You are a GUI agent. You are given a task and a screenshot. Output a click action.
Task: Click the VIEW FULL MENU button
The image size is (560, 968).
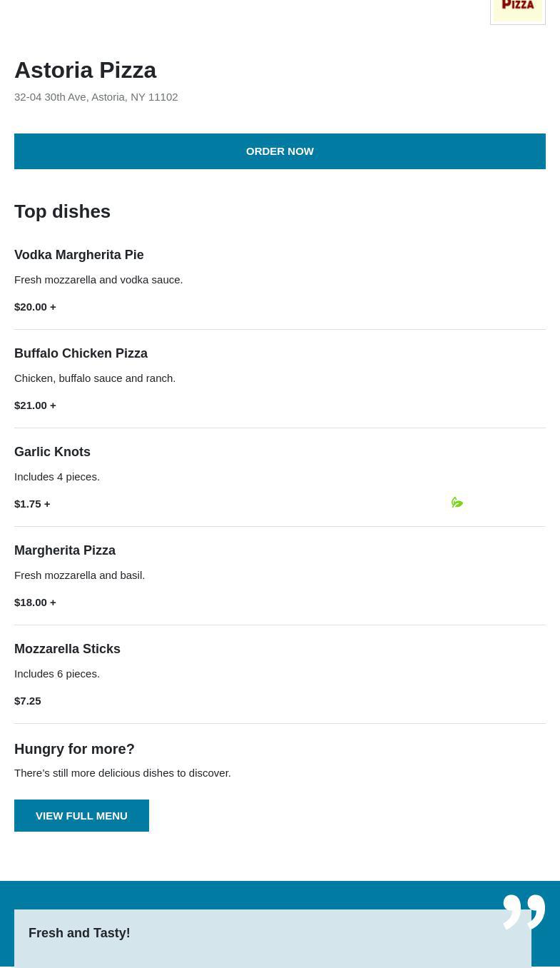[81, 815]
